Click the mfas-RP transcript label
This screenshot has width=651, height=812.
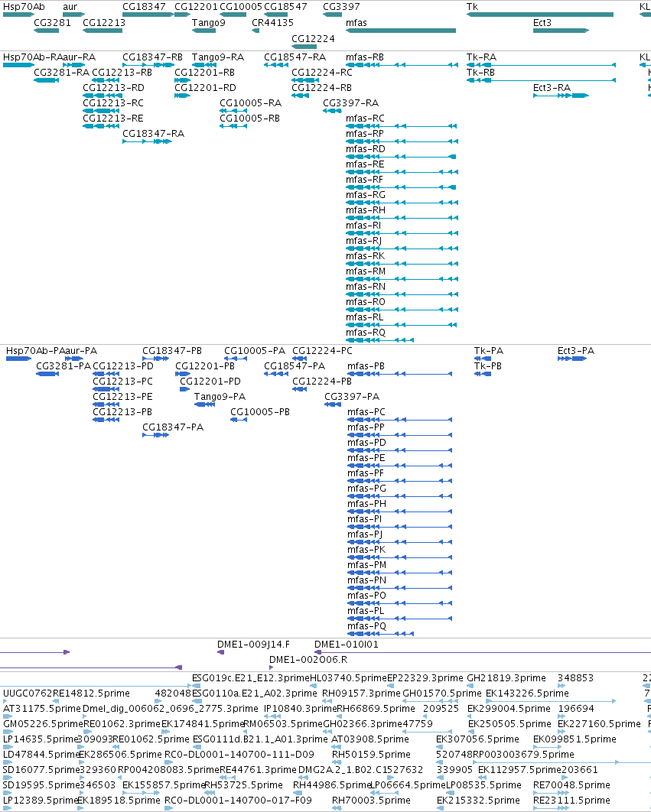(x=365, y=134)
